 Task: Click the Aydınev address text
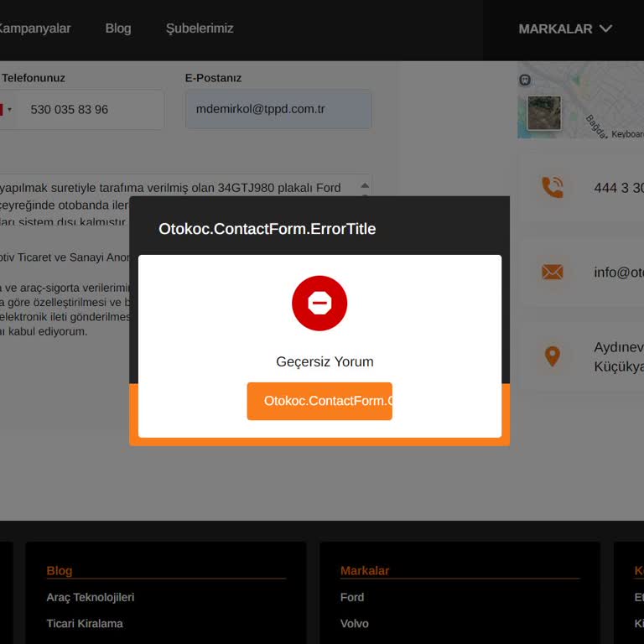619,356
